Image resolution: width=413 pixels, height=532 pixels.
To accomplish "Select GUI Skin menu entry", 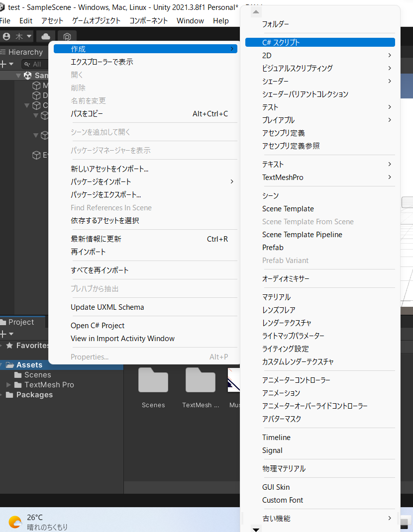I will click(320, 487).
